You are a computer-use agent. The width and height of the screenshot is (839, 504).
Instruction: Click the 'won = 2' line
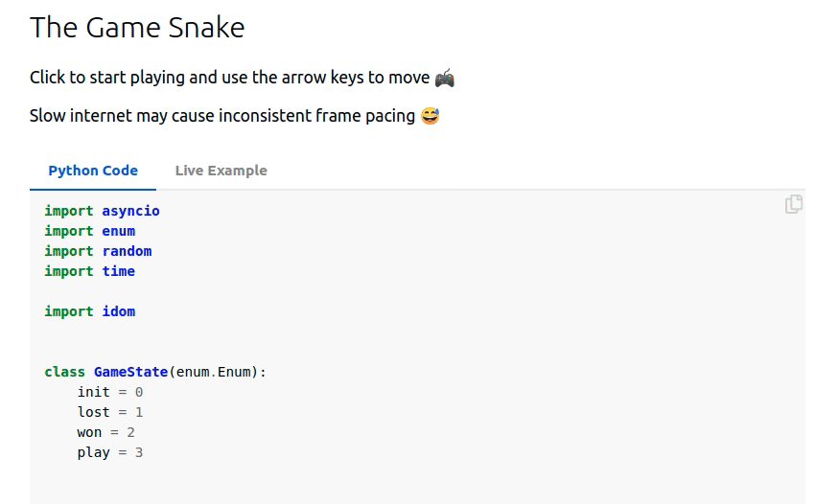pyautogui.click(x=105, y=432)
